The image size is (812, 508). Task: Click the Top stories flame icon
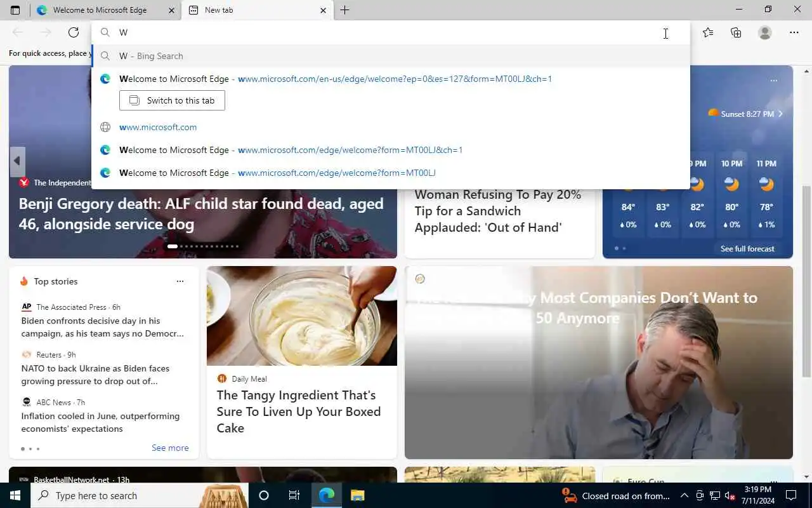24,281
